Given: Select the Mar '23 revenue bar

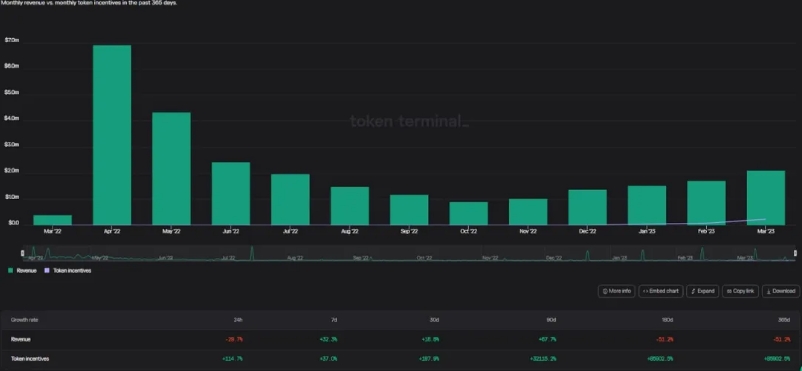Looking at the screenshot, I should 766,198.
